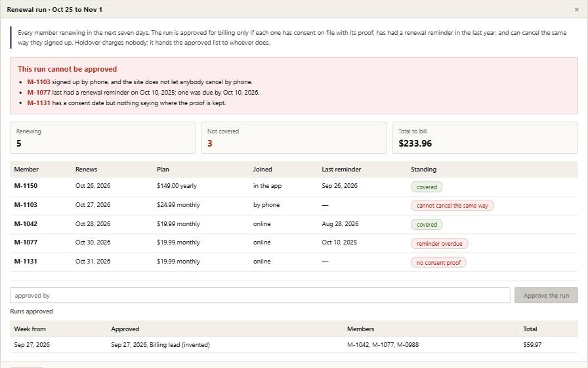This screenshot has width=588, height=368.
Task: Click the Runs approved label
Action: tap(31, 311)
